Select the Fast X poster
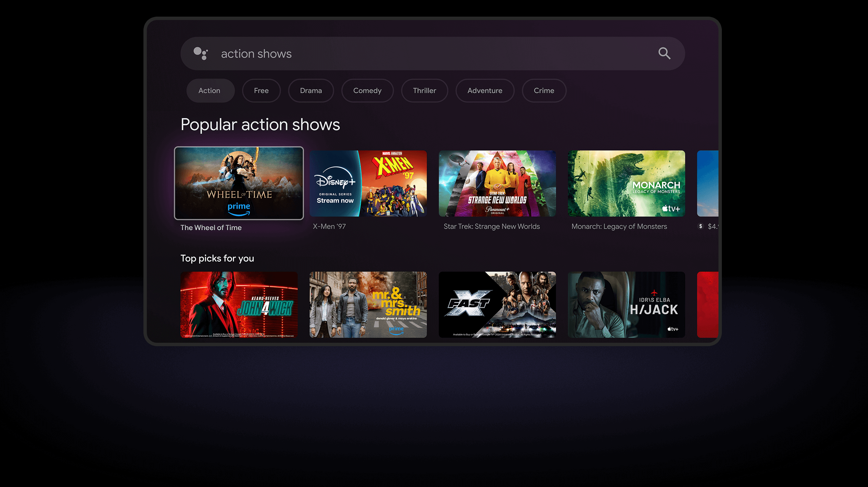This screenshot has width=868, height=487. pyautogui.click(x=497, y=304)
